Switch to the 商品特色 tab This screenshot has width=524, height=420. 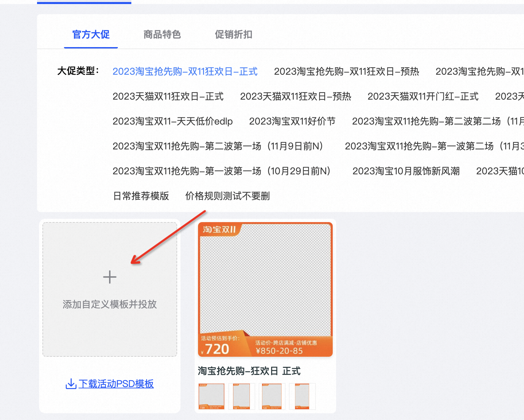[x=162, y=34]
